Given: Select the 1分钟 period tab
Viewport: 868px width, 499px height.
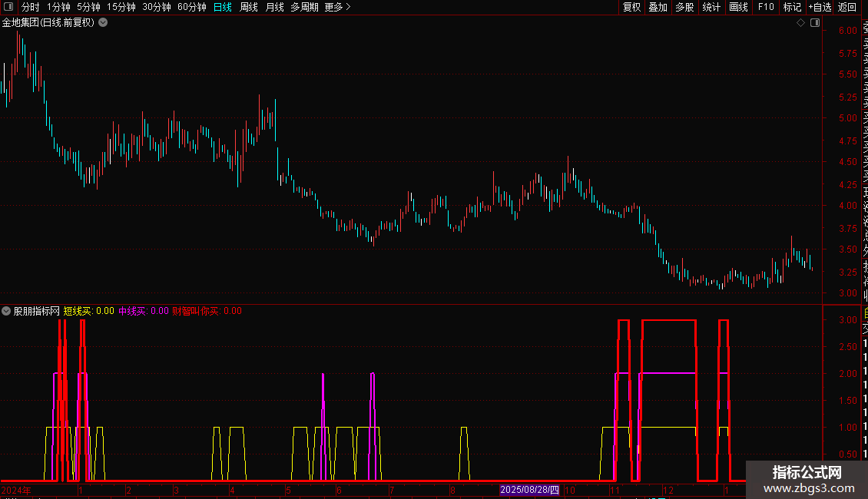Looking at the screenshot, I should pyautogui.click(x=58, y=7).
